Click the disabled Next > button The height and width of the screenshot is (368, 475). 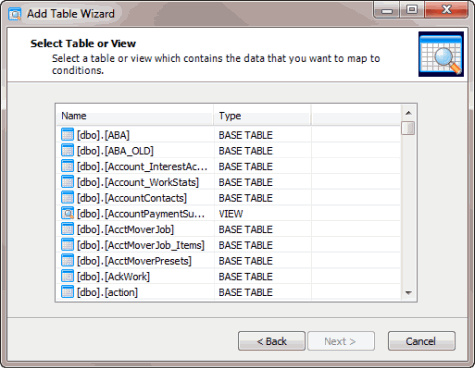341,341
